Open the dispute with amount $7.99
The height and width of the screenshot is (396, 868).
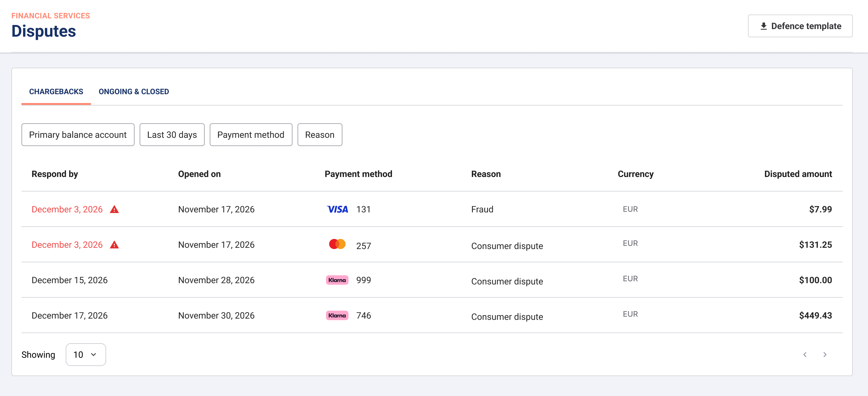pos(432,209)
